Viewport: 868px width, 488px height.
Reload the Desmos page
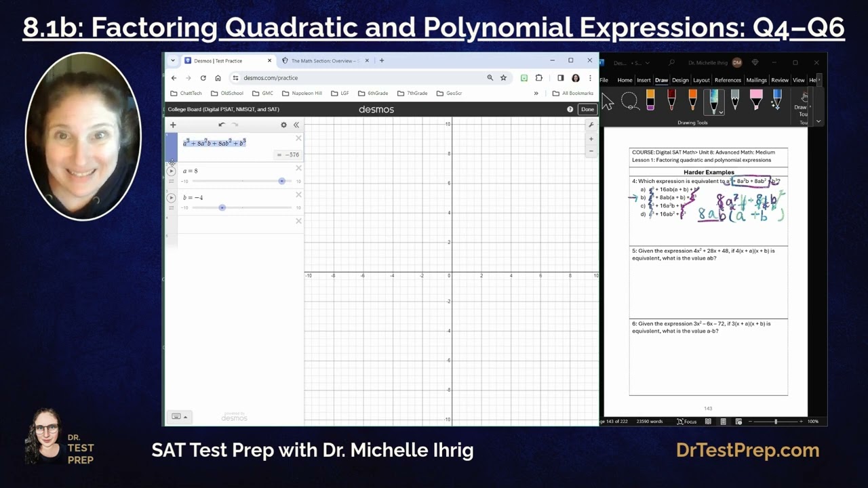[x=203, y=78]
